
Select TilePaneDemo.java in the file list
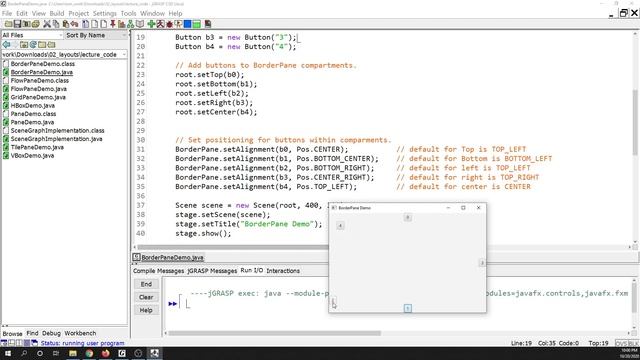tap(37, 147)
